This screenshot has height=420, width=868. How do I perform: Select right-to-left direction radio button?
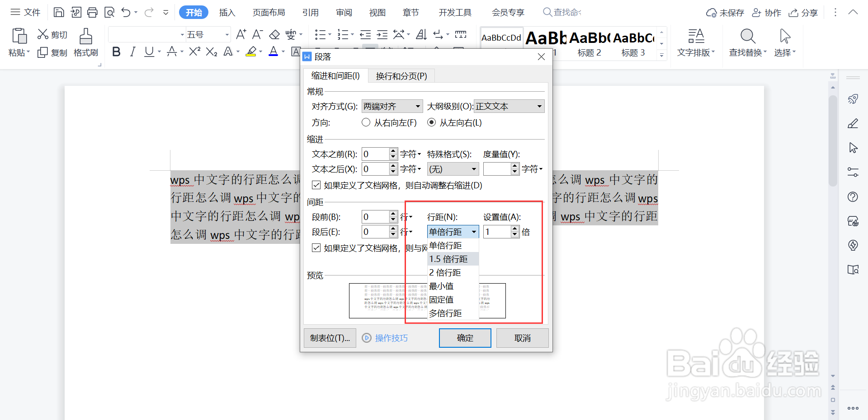(x=366, y=122)
